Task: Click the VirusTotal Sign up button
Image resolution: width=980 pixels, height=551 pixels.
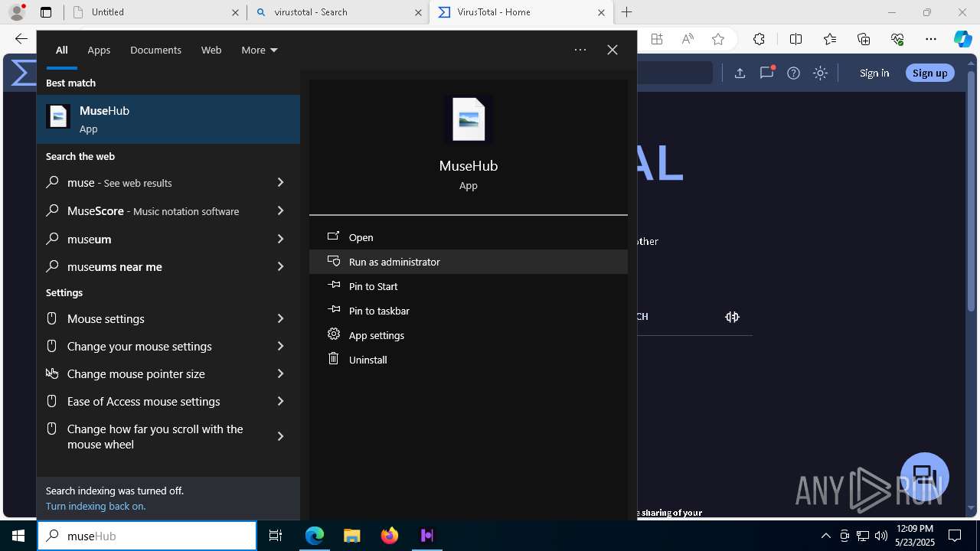Action: 930,73
